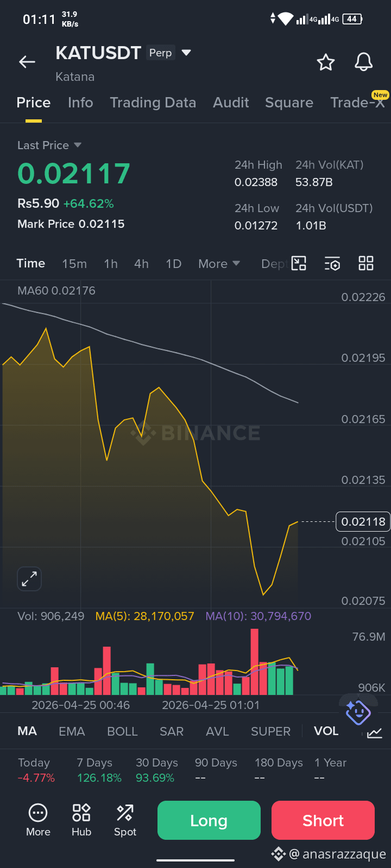Tap the red Short button
Image resolution: width=391 pixels, height=868 pixels.
pos(323,820)
